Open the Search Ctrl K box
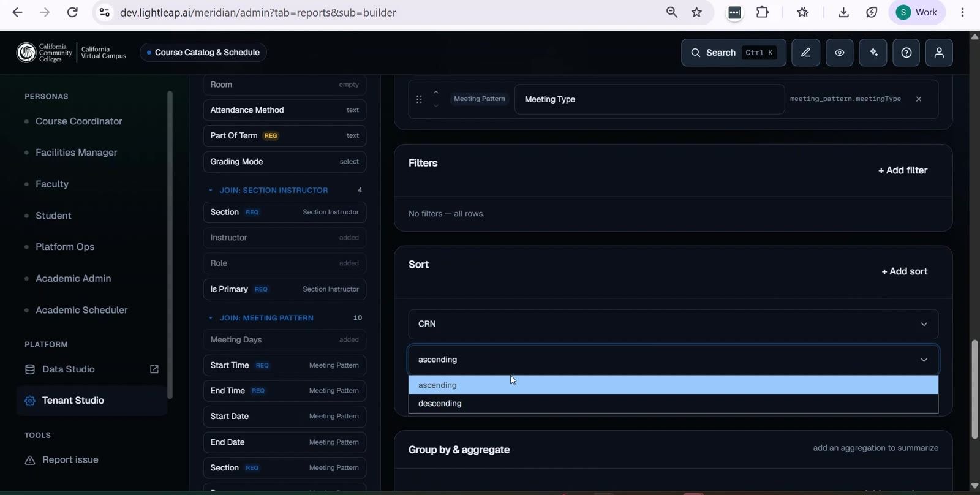This screenshot has width=980, height=495. (x=734, y=53)
